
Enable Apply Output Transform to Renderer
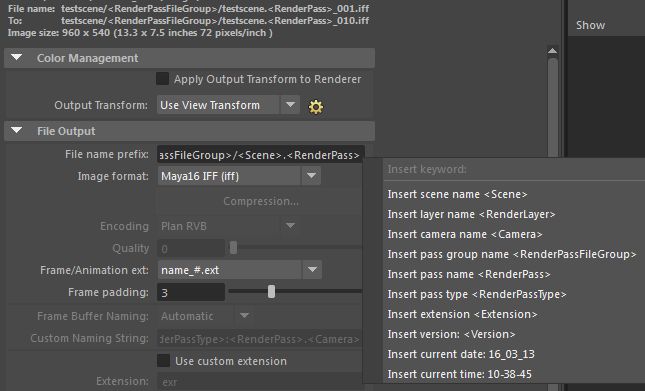(162, 79)
